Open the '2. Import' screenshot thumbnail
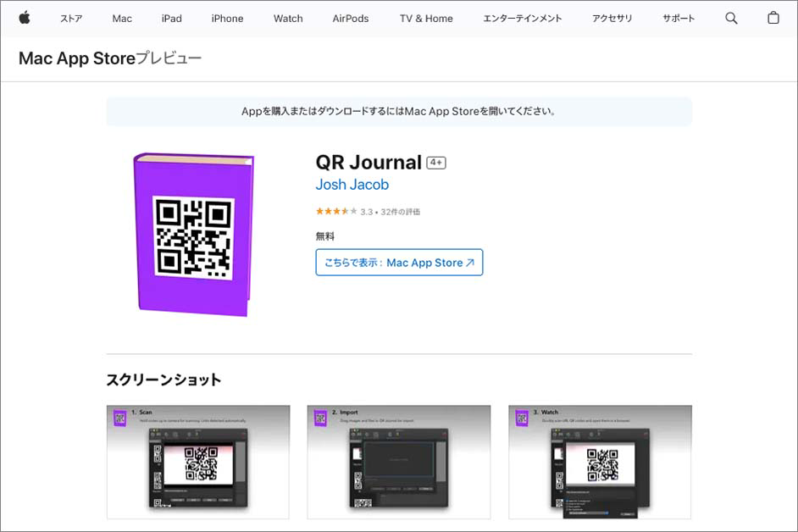This screenshot has width=798, height=532. coord(398,463)
